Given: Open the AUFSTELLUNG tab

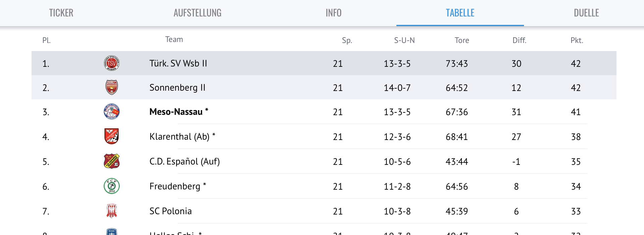Looking at the screenshot, I should (197, 13).
